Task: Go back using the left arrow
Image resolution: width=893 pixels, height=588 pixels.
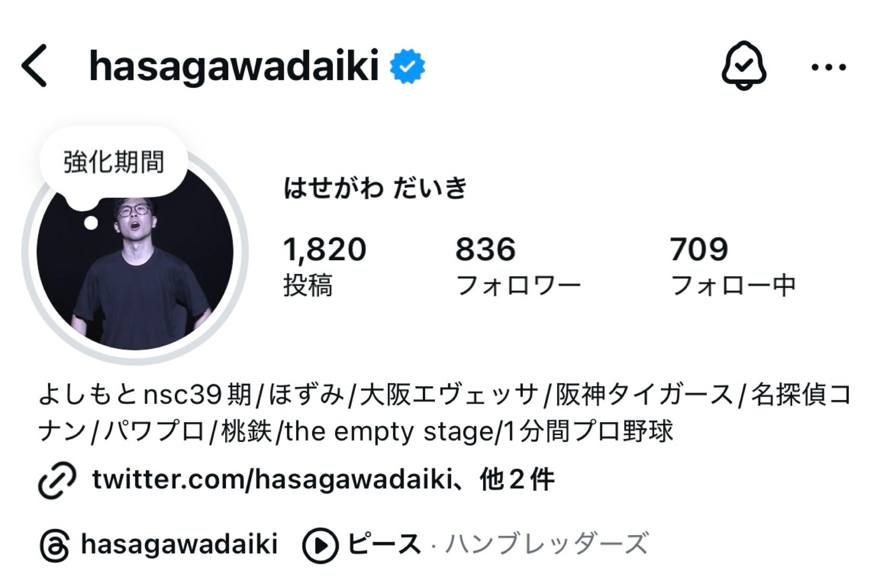Action: [x=34, y=66]
